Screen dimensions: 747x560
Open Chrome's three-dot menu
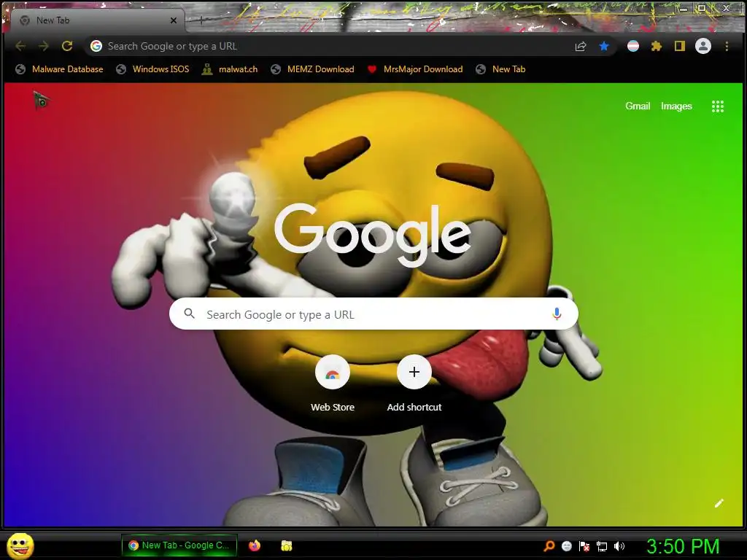727,46
